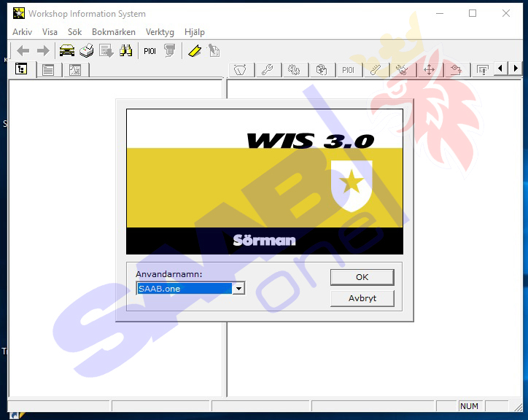Open the Verktyg menu
The height and width of the screenshot is (420, 528).
(160, 32)
